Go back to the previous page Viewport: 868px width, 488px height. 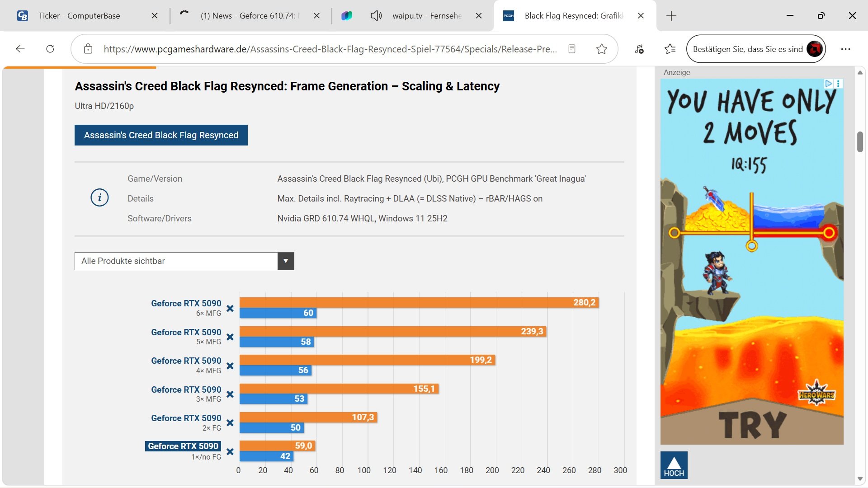click(20, 49)
